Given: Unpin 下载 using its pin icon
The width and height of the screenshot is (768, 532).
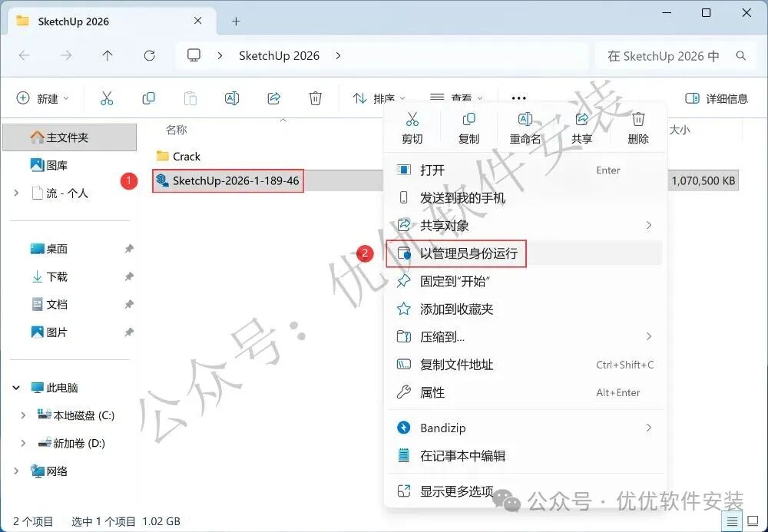Looking at the screenshot, I should click(129, 276).
